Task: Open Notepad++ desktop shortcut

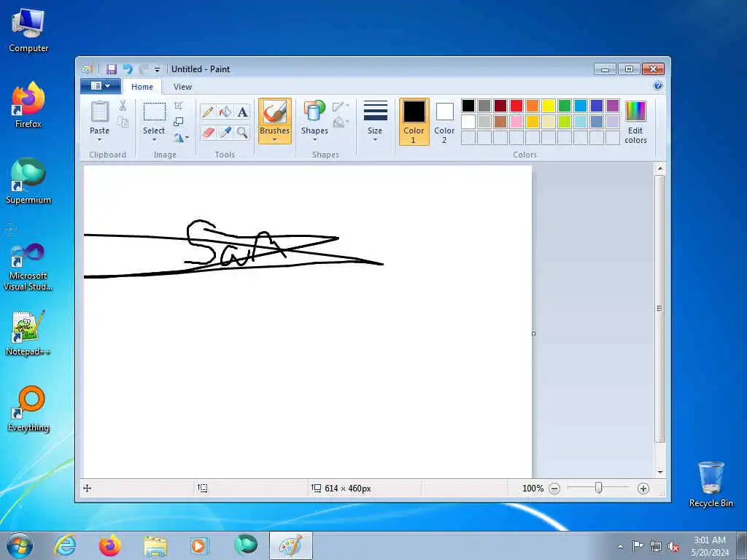Action: 28,332
